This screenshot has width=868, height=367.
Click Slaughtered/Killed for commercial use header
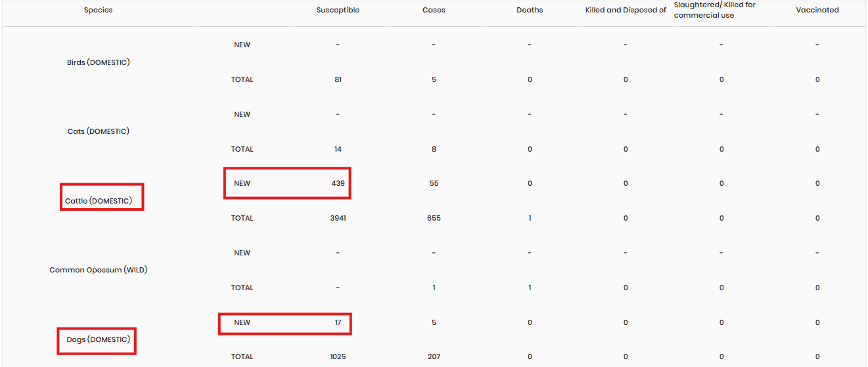715,10
